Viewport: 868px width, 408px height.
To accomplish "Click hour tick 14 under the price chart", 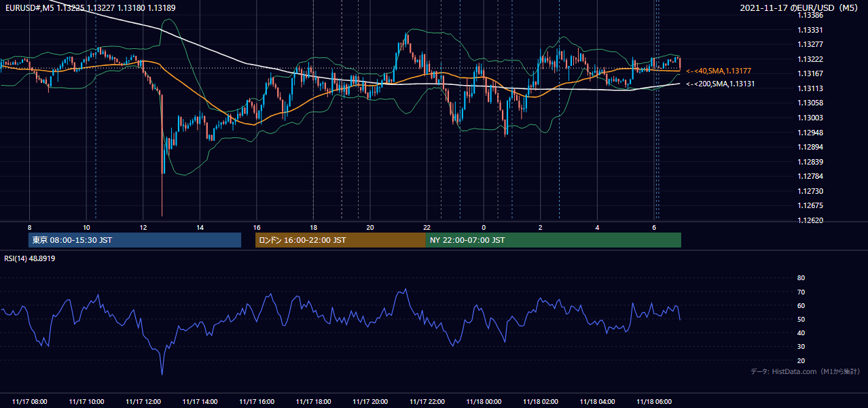I will 200,227.
